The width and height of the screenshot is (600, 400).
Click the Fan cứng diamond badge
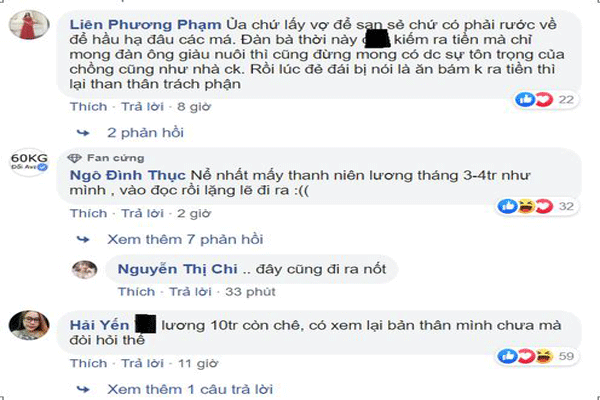(x=74, y=158)
